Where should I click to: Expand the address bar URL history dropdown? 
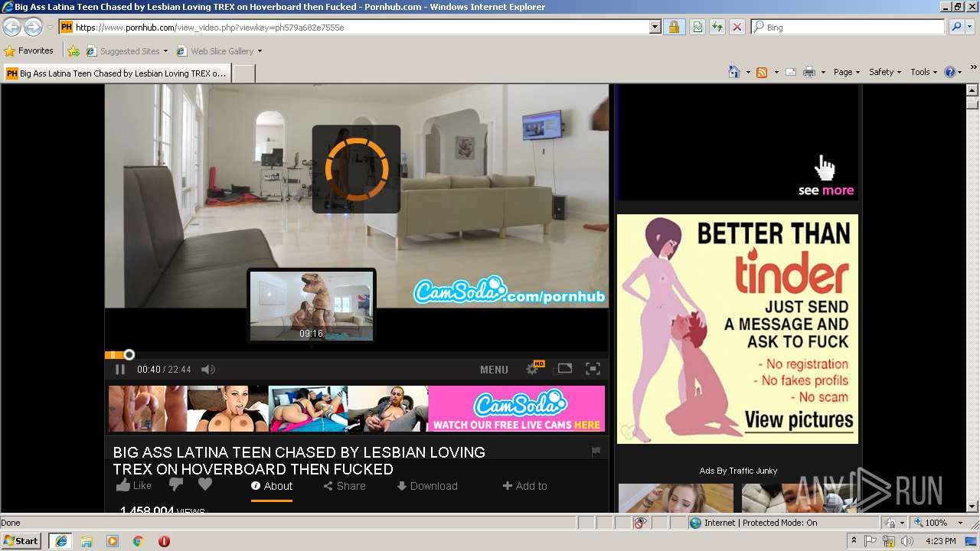[x=655, y=27]
